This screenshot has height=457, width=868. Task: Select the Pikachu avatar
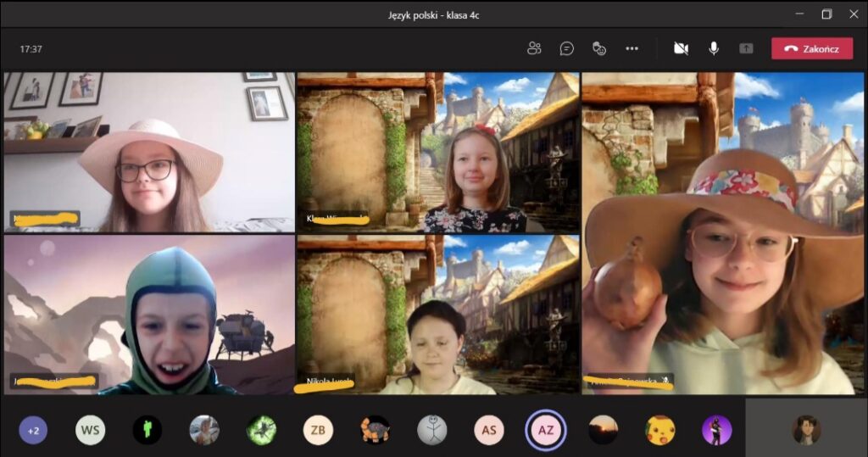tap(659, 431)
